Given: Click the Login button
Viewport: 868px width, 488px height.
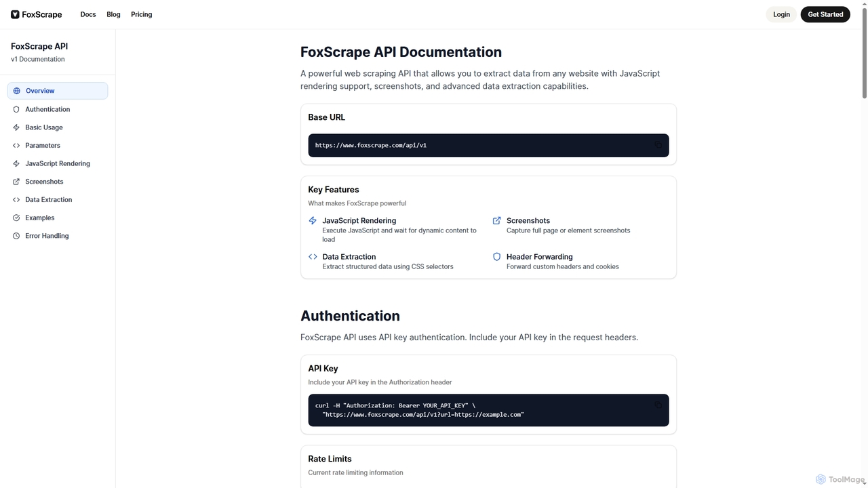Looking at the screenshot, I should point(781,14).
